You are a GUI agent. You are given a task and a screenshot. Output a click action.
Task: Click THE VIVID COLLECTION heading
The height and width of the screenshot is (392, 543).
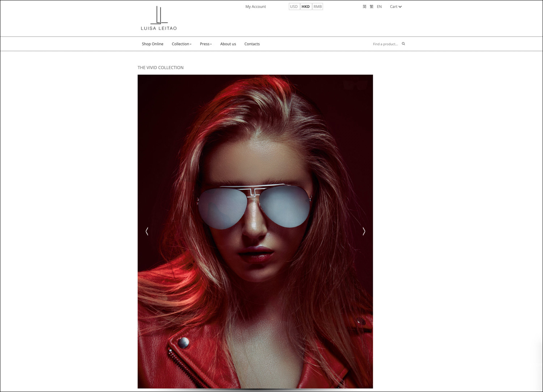160,67
